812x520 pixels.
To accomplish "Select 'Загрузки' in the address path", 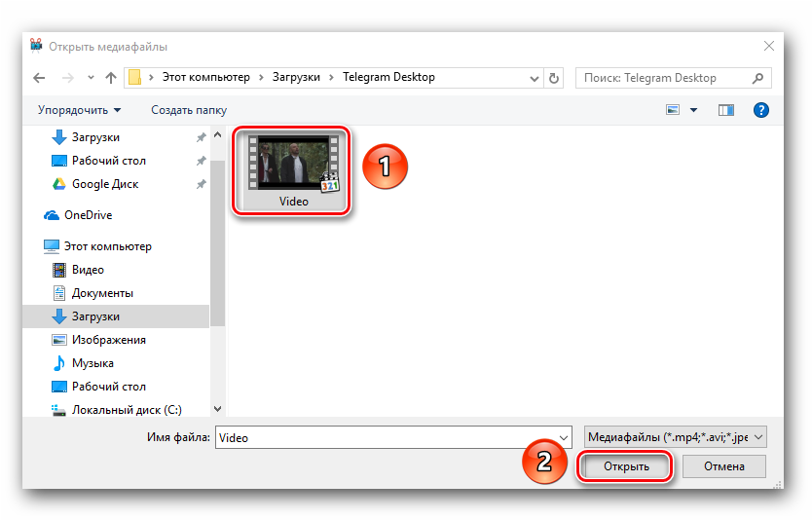I will (x=296, y=77).
